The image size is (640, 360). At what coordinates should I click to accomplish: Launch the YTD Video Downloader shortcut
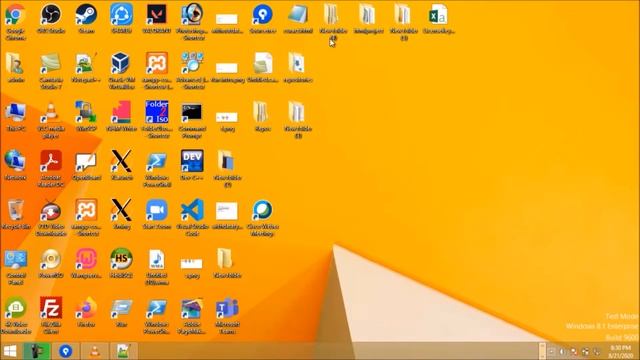(51, 218)
